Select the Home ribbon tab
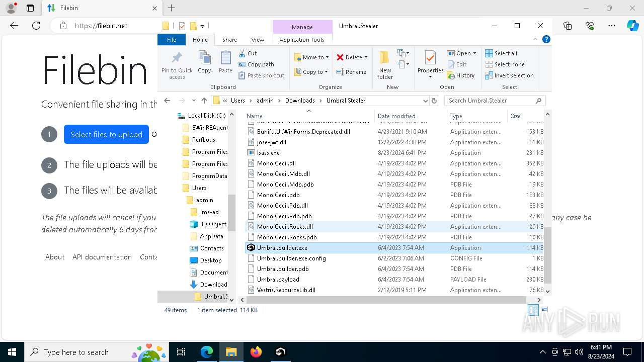The width and height of the screenshot is (644, 362). [200, 40]
